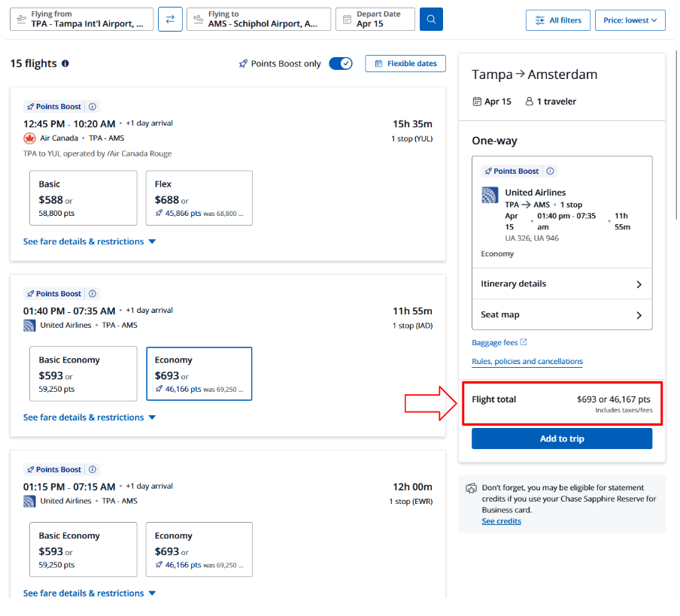This screenshot has height=616, width=680.
Task: Expand fare details for Air Canada flight
Action: coord(90,241)
